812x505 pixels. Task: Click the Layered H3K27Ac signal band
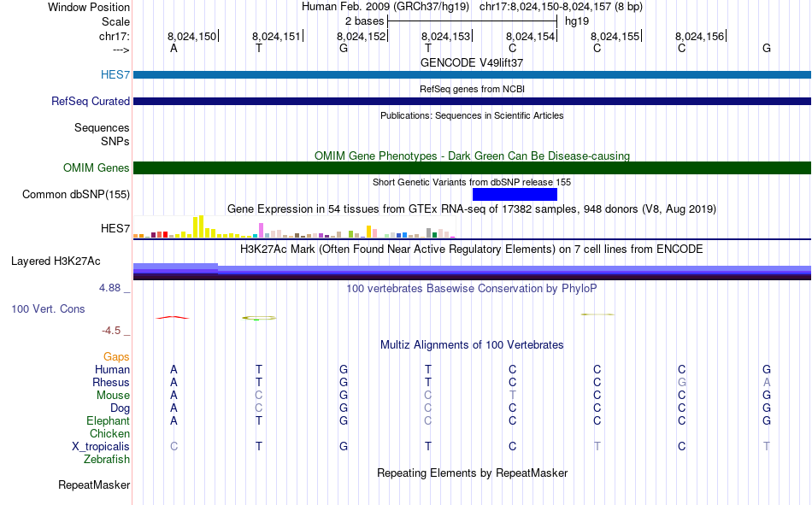coord(472,272)
